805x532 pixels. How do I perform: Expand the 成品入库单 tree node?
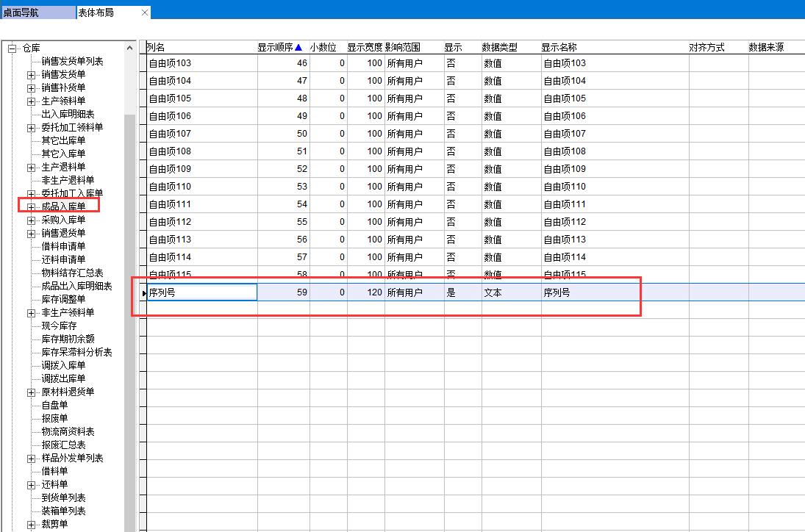click(x=31, y=207)
